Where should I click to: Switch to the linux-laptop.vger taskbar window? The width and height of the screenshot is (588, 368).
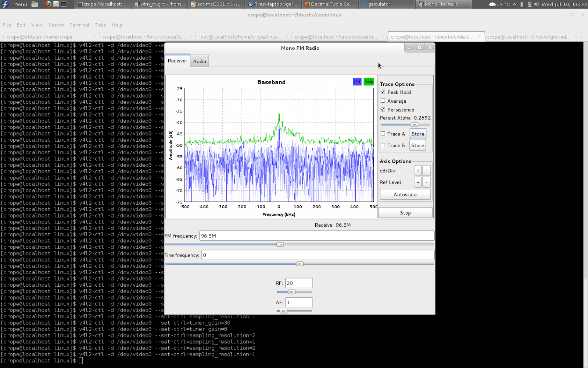[x=273, y=4]
